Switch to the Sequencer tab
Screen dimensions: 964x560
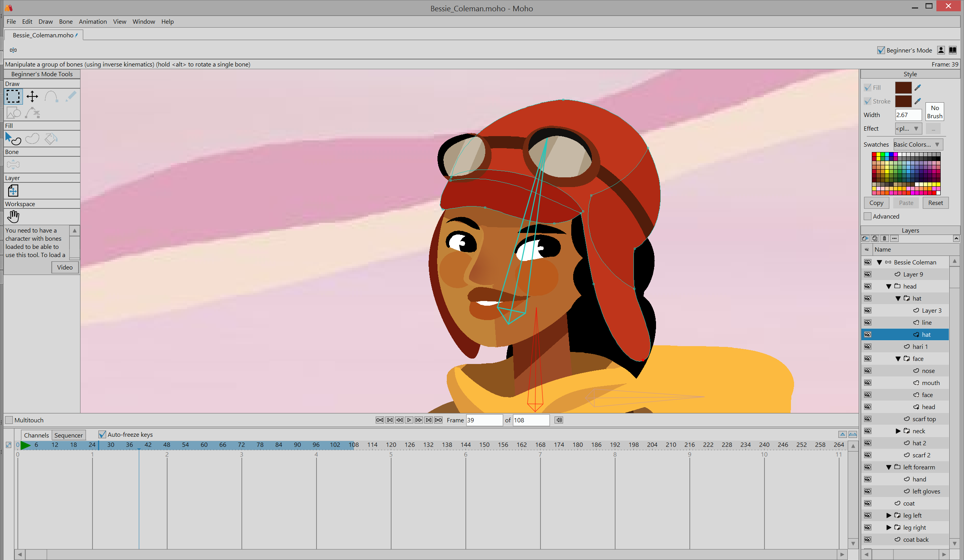[68, 435]
